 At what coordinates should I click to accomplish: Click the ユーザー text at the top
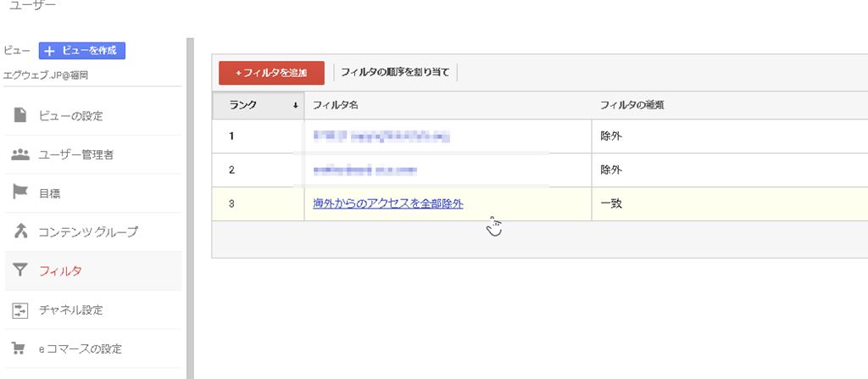[32, 6]
